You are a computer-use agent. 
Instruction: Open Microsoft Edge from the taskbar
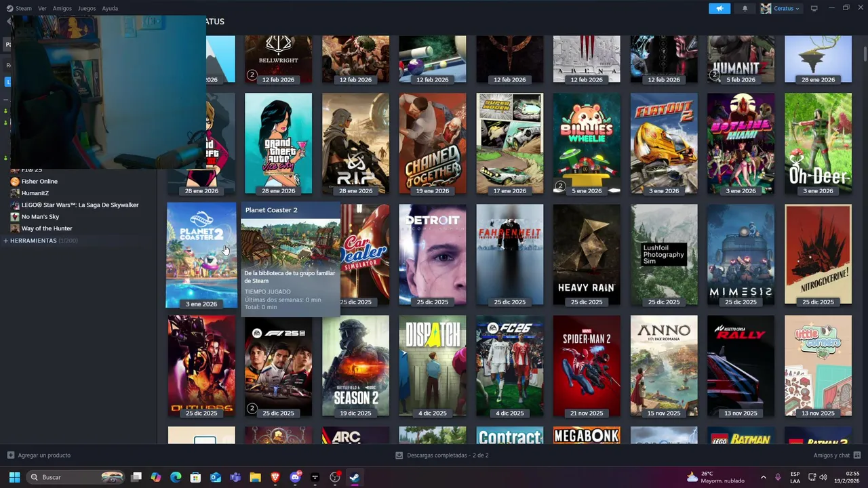click(176, 477)
